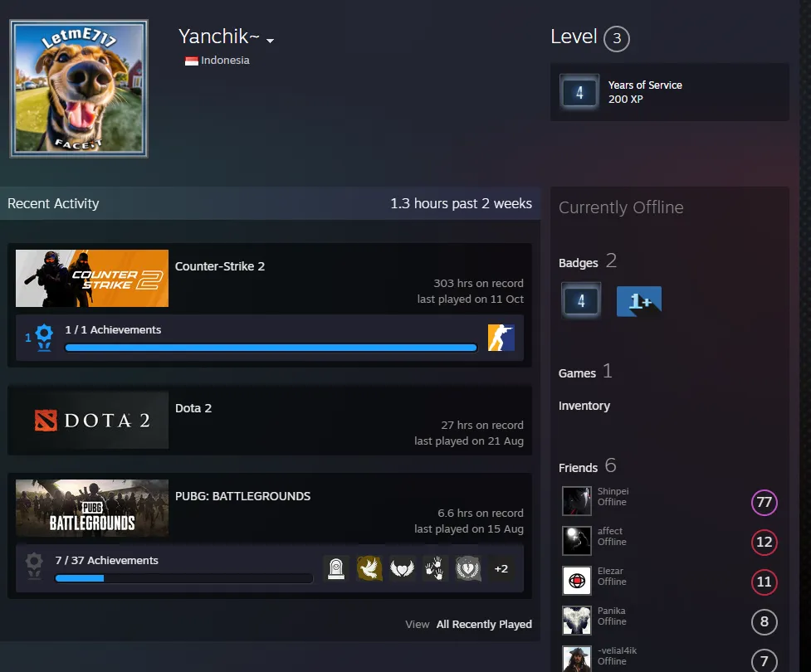Open the Friends list link
The image size is (811, 672).
(x=587, y=466)
